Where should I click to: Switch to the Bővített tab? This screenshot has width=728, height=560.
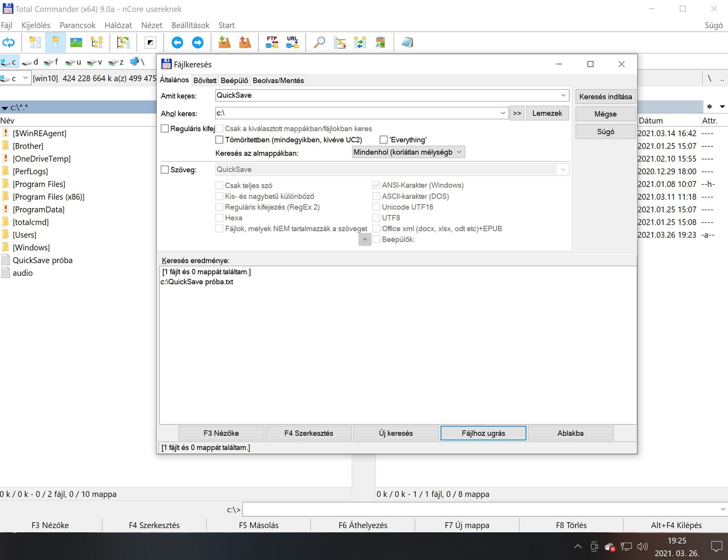pos(205,81)
